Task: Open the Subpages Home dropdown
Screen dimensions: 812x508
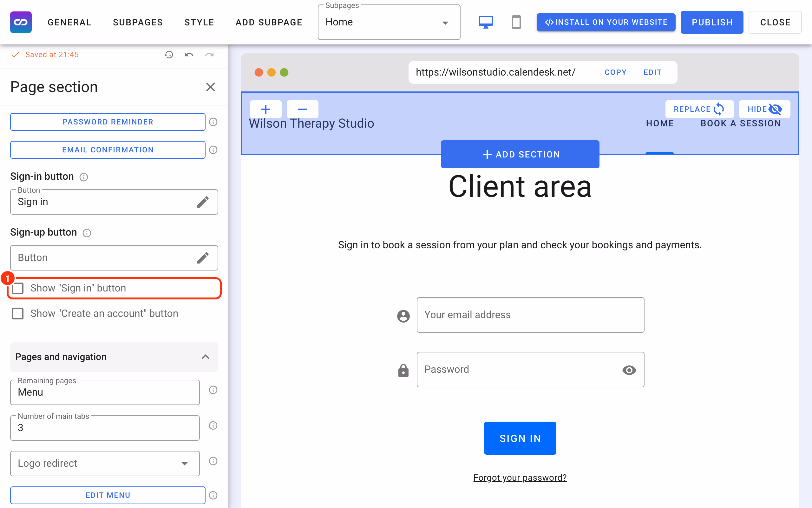Action: click(x=389, y=22)
